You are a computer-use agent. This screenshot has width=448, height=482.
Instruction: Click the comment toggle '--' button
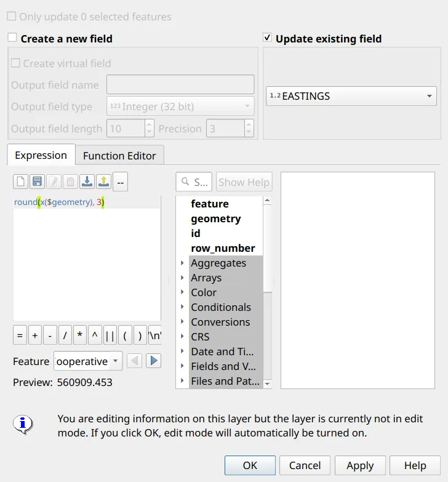(121, 182)
